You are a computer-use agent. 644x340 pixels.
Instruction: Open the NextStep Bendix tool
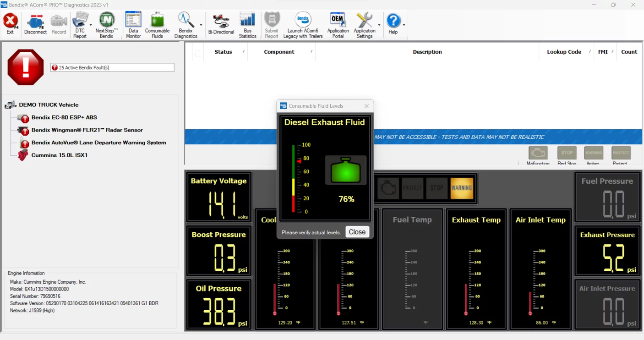pos(106,24)
